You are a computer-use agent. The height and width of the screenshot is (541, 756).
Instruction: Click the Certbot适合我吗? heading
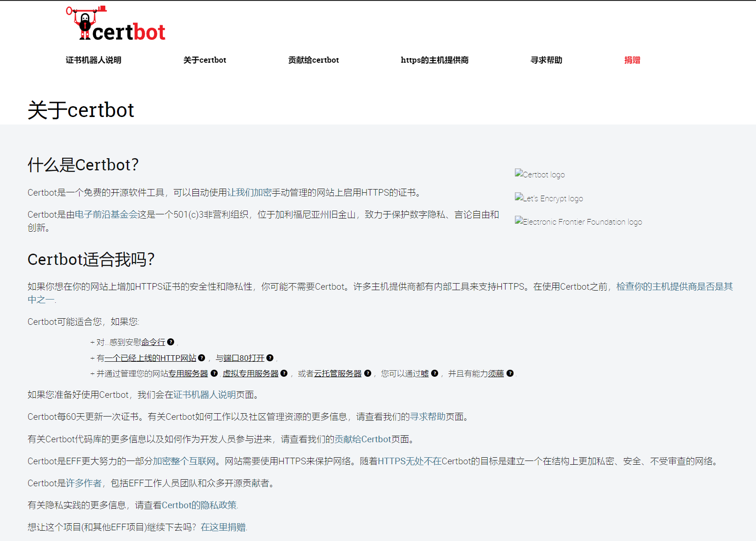[x=91, y=259]
